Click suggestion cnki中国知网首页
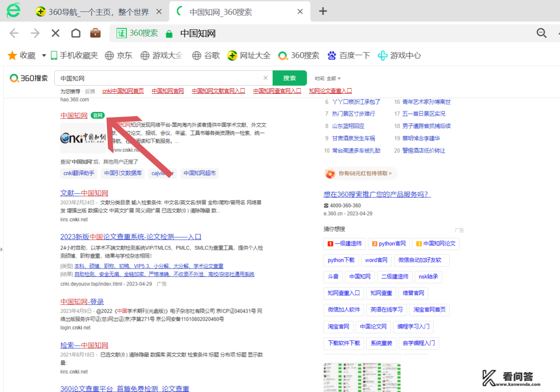The image size is (560, 392). pos(123,91)
